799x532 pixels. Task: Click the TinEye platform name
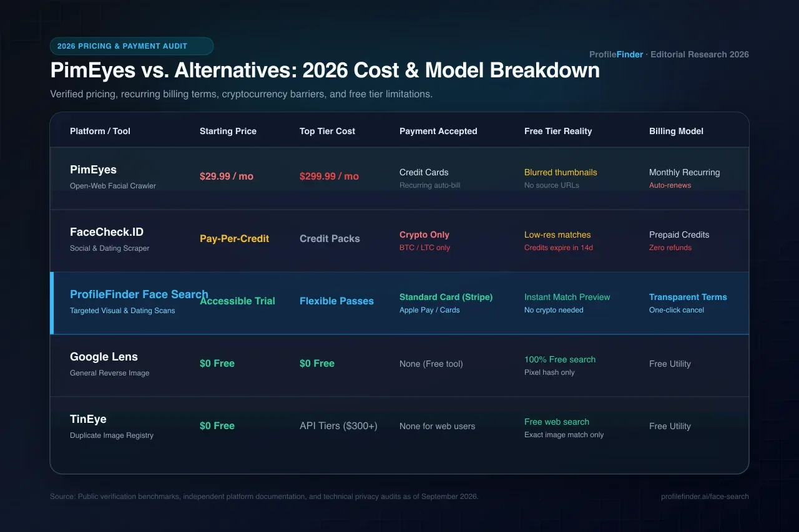tap(88, 419)
